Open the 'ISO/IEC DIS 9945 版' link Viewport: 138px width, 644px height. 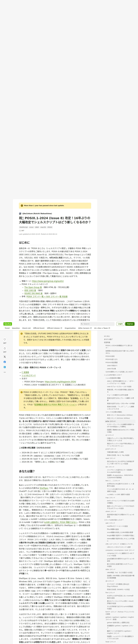[x=33, y=293]
